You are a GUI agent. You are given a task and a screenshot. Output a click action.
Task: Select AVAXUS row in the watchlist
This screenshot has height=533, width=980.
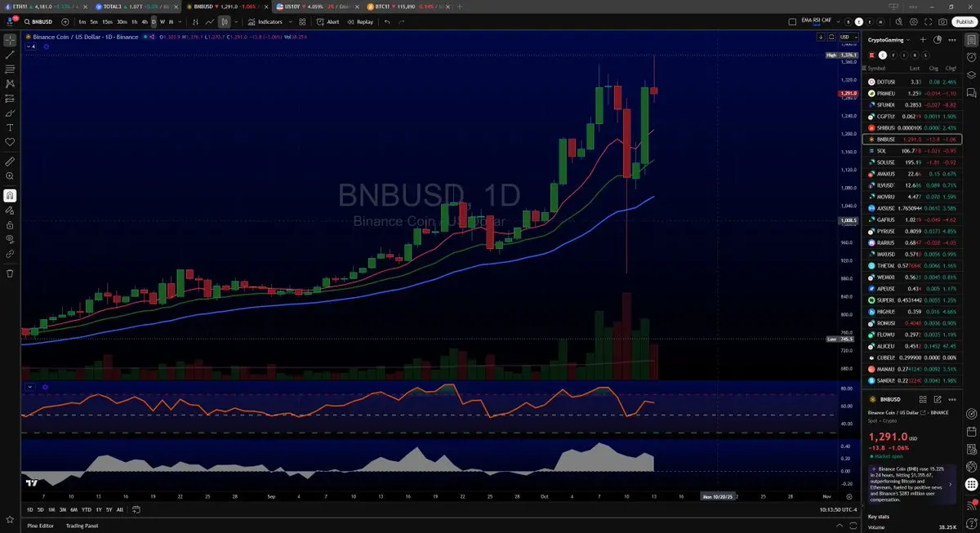[912, 174]
